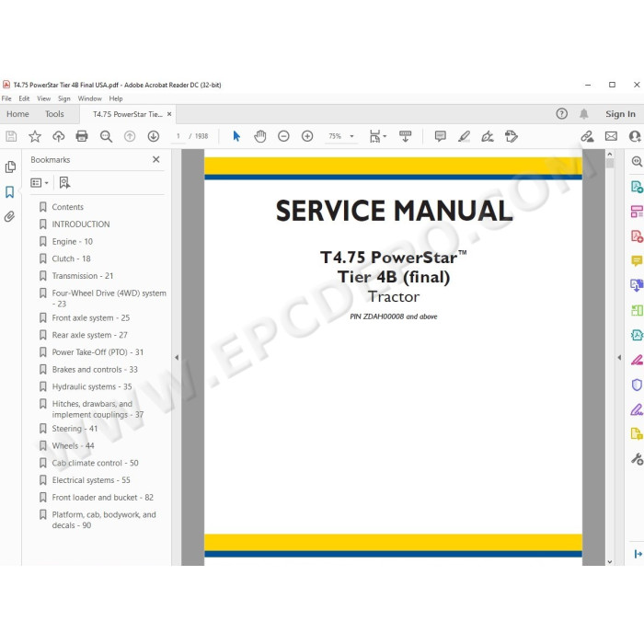Close the T4.75 PowerStar document tab
Viewport: 644px width, 644px height.
pyautogui.click(x=169, y=114)
